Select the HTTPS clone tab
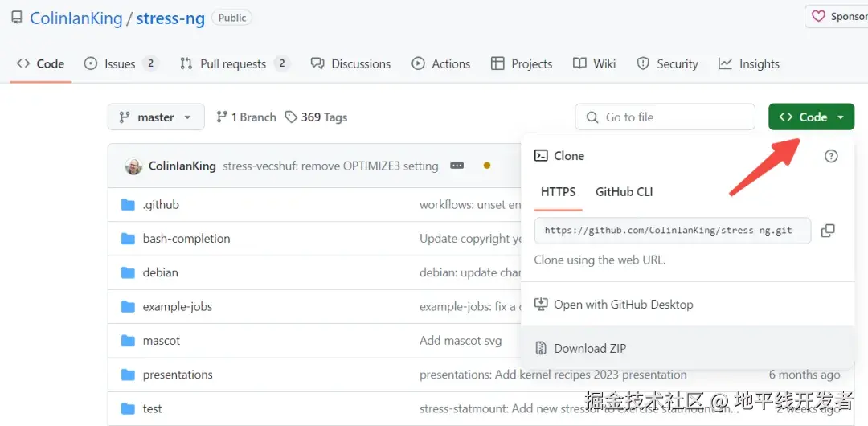868x426 pixels. point(558,191)
